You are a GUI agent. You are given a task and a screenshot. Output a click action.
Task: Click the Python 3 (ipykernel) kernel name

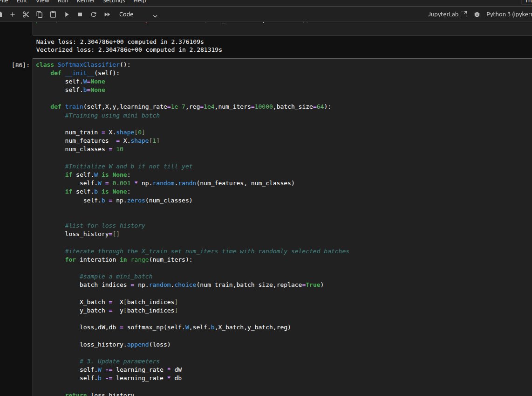point(509,14)
